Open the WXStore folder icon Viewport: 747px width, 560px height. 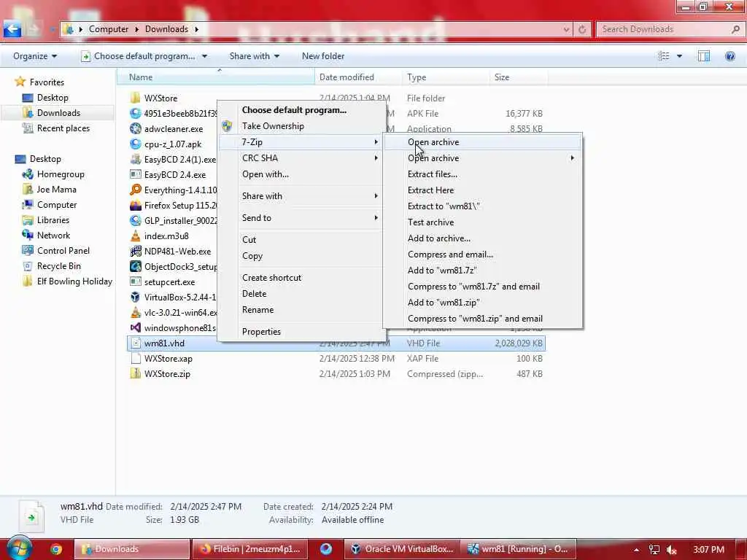[x=135, y=98]
